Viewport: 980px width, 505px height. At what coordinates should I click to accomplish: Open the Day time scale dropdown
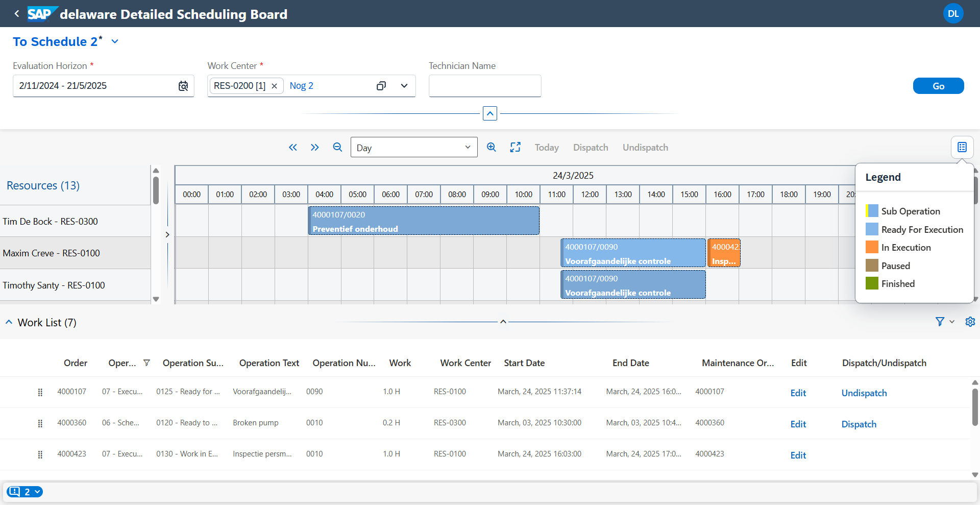click(414, 148)
